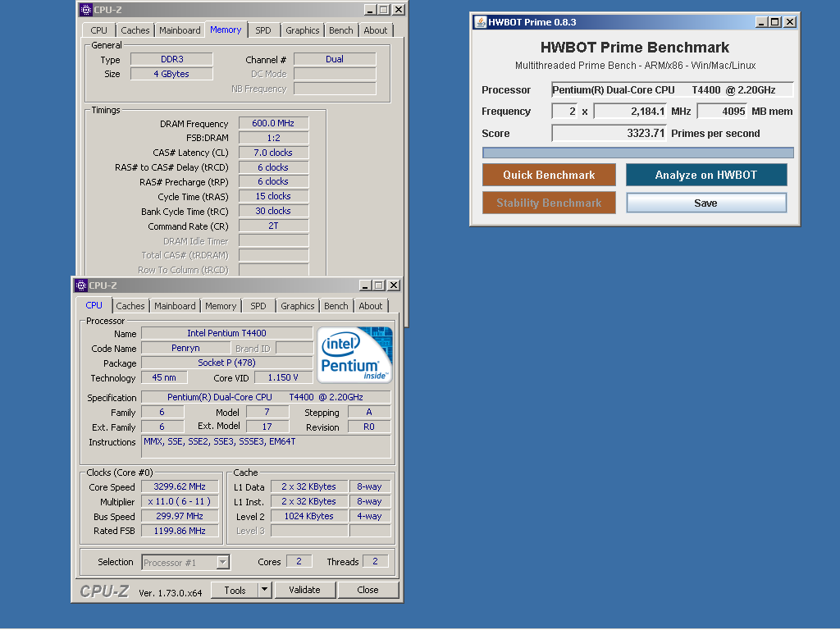Click the Tools button in CPU-Z
The width and height of the screenshot is (840, 630).
(235, 590)
